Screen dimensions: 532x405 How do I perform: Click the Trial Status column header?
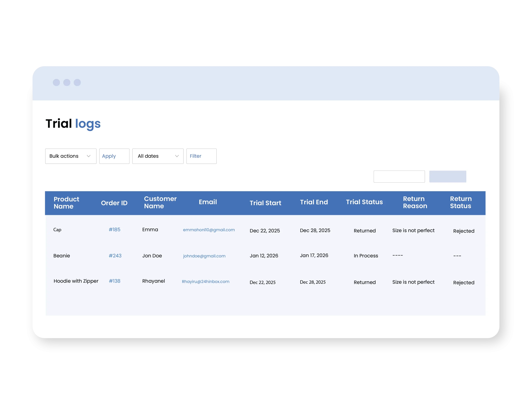coord(364,202)
